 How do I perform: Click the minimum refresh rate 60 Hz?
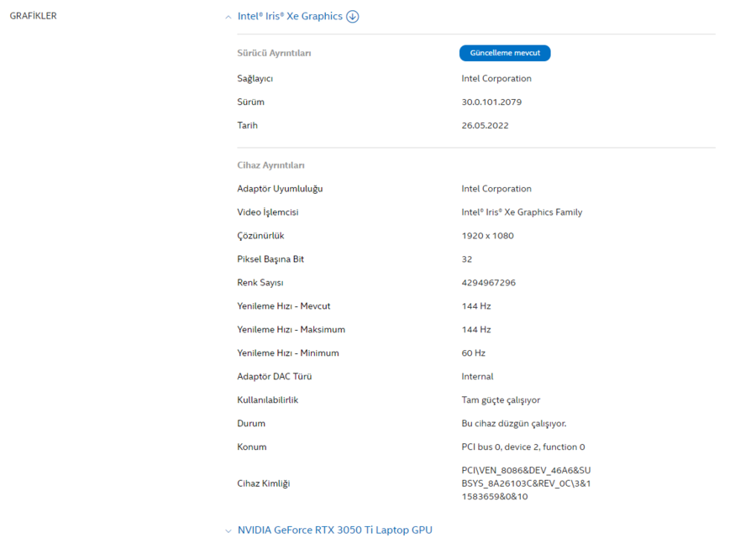[x=474, y=353]
